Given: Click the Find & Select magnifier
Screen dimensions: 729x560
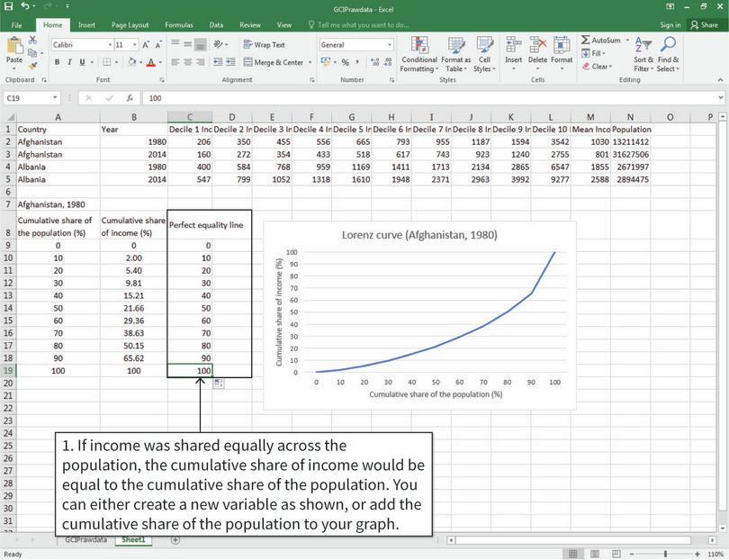Looking at the screenshot, I should (667, 54).
